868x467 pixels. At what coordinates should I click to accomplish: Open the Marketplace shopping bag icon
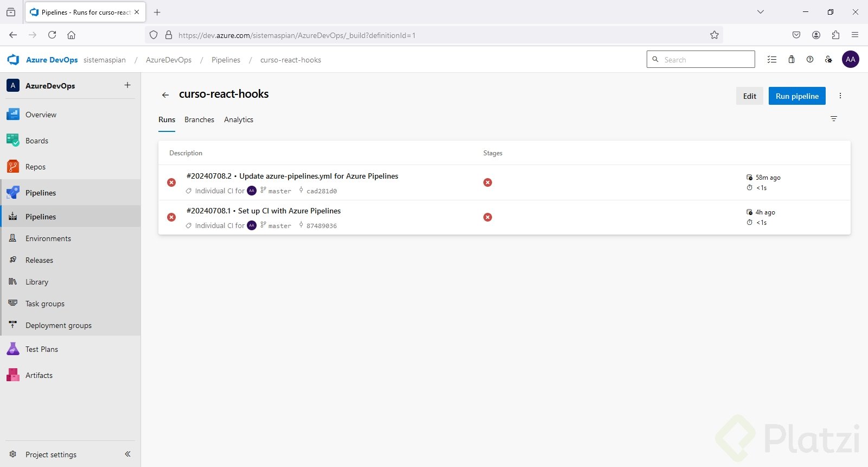(792, 60)
